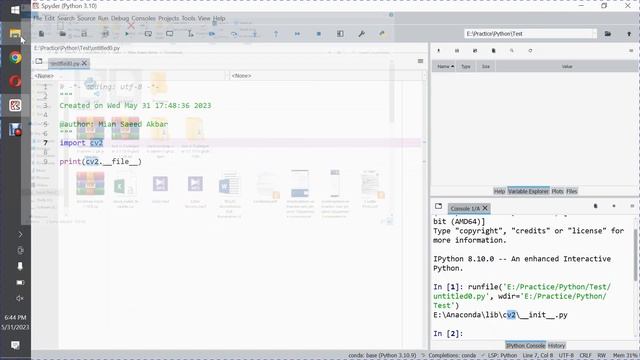
Task: Close the untitled0.py editor tab
Action: (84, 63)
